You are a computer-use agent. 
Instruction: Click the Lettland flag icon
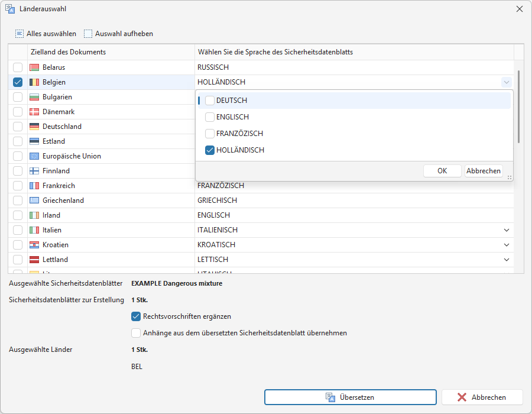(x=34, y=260)
